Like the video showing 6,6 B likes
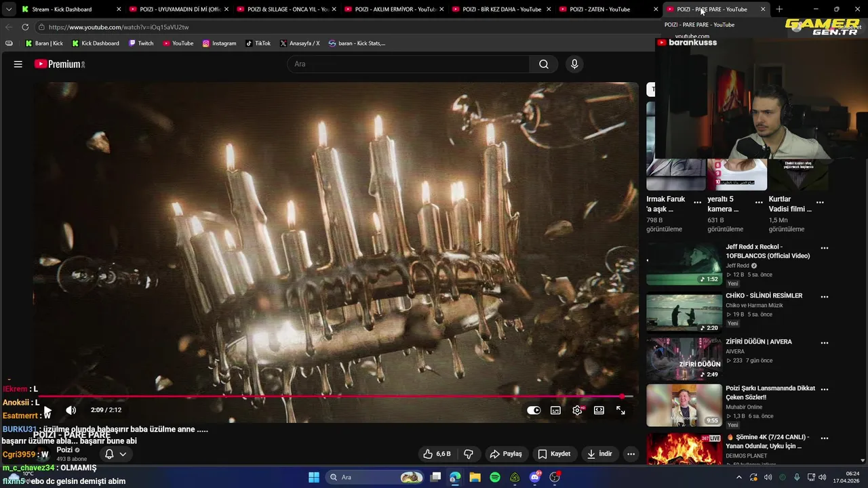 pyautogui.click(x=437, y=453)
